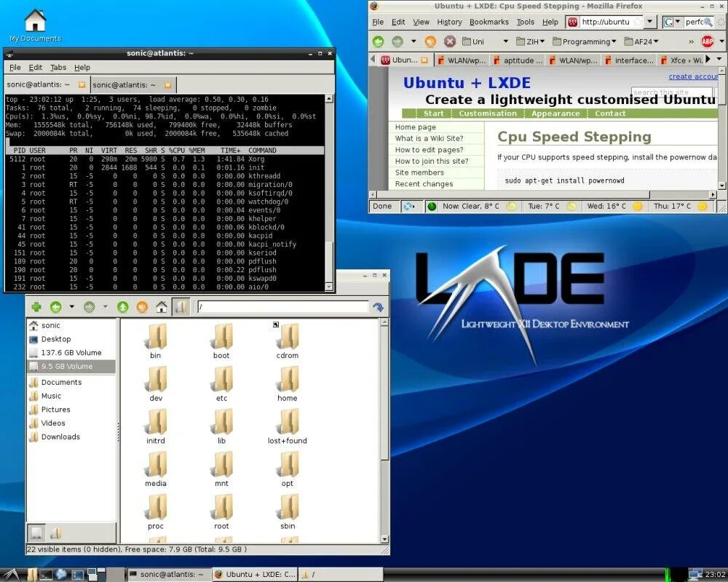The image size is (728, 582).
Task: Expand the AF24 bookmarks folder
Action: pyautogui.click(x=641, y=41)
